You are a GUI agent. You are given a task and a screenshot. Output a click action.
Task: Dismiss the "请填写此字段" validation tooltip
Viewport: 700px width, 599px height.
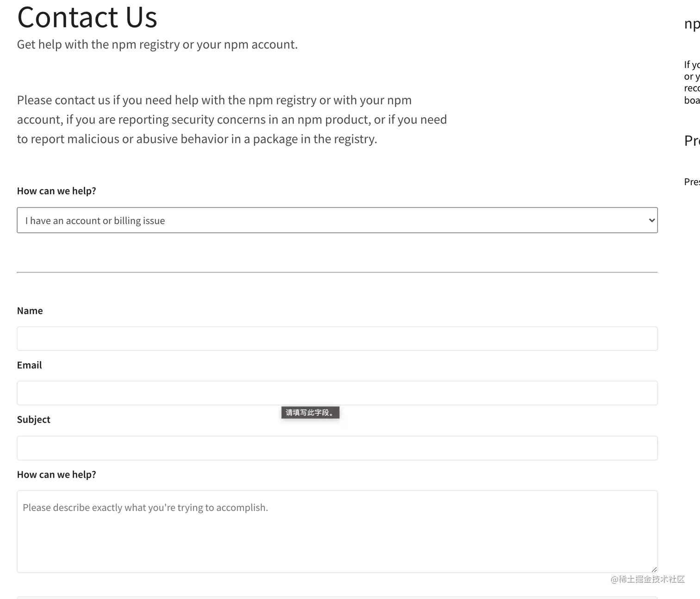click(310, 412)
